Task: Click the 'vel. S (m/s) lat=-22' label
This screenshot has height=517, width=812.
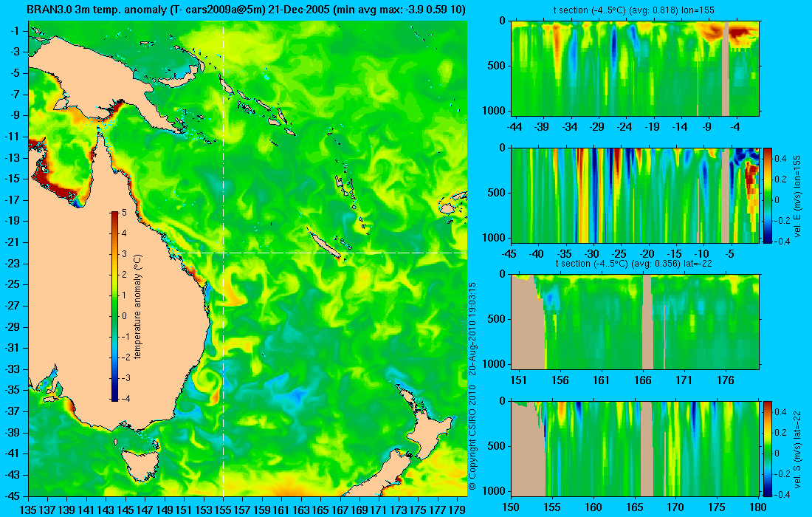Action: [797, 448]
